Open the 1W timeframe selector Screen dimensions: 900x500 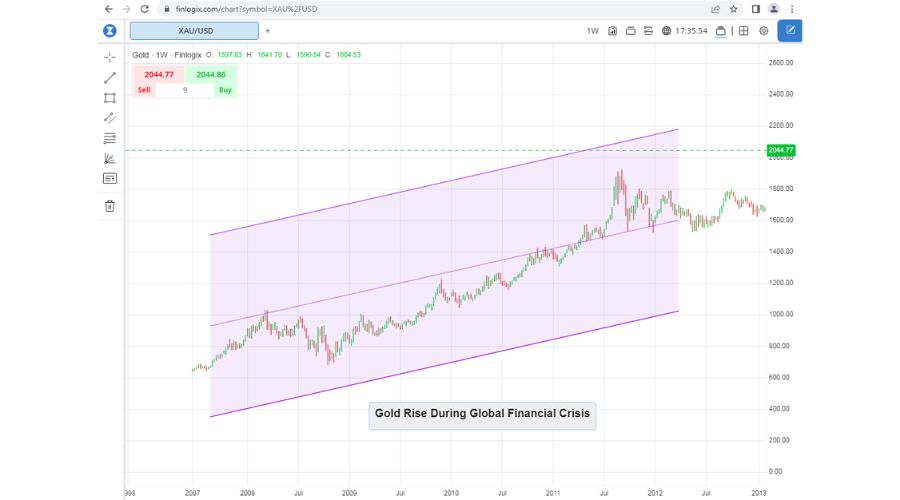coord(592,31)
